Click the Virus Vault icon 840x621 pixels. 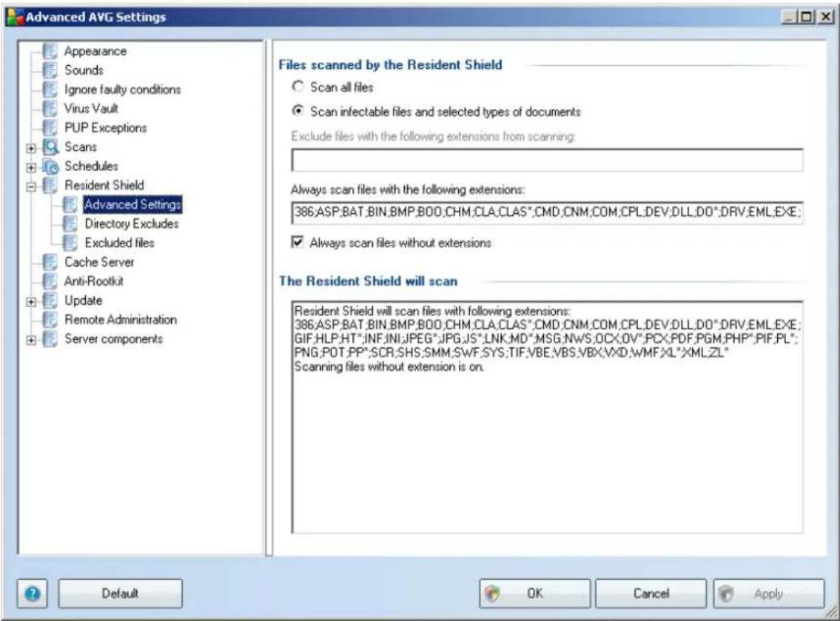point(50,109)
